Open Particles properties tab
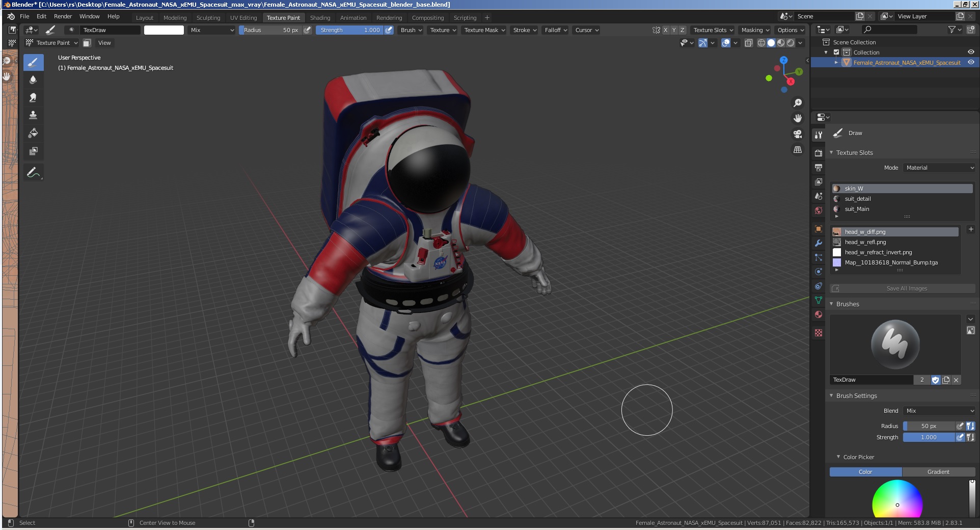This screenshot has width=980, height=530. point(819,257)
